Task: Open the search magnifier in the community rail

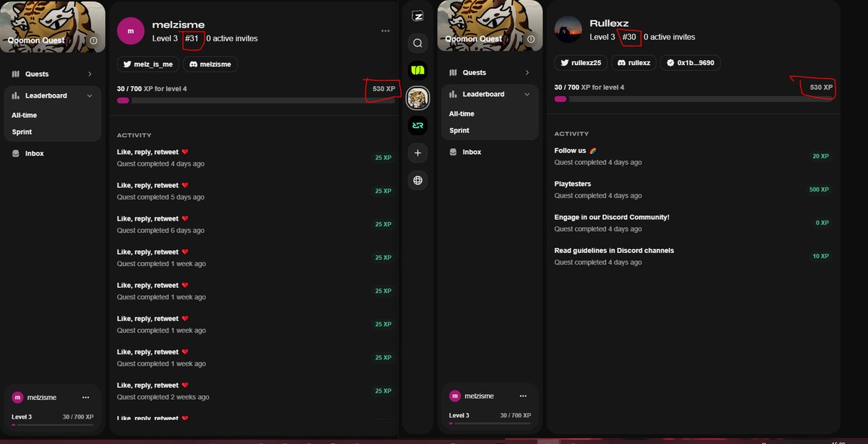Action: 417,43
